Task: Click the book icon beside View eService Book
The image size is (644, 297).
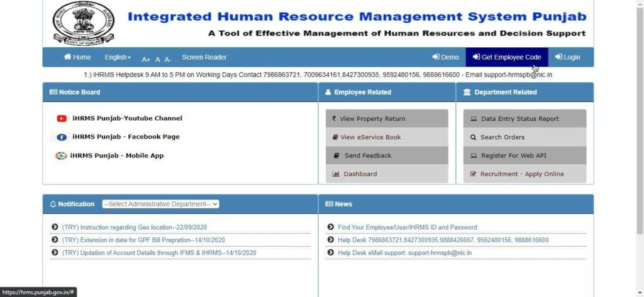Action: coord(335,137)
